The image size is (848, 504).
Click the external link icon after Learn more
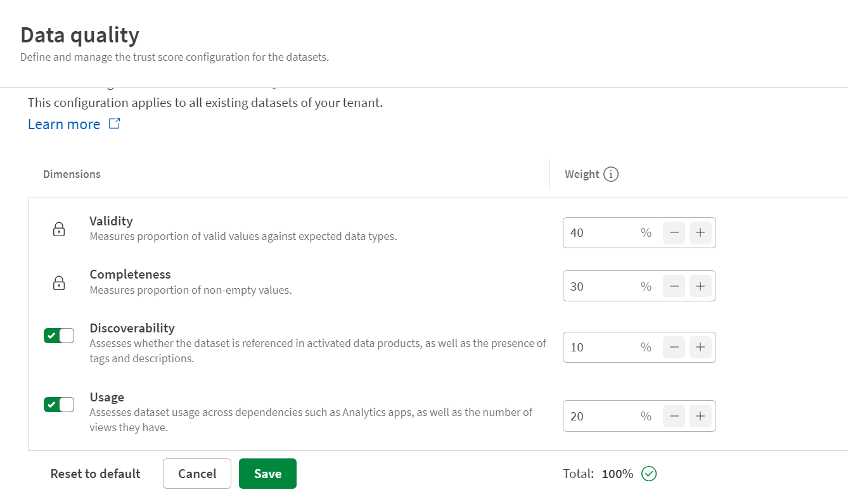[114, 123]
